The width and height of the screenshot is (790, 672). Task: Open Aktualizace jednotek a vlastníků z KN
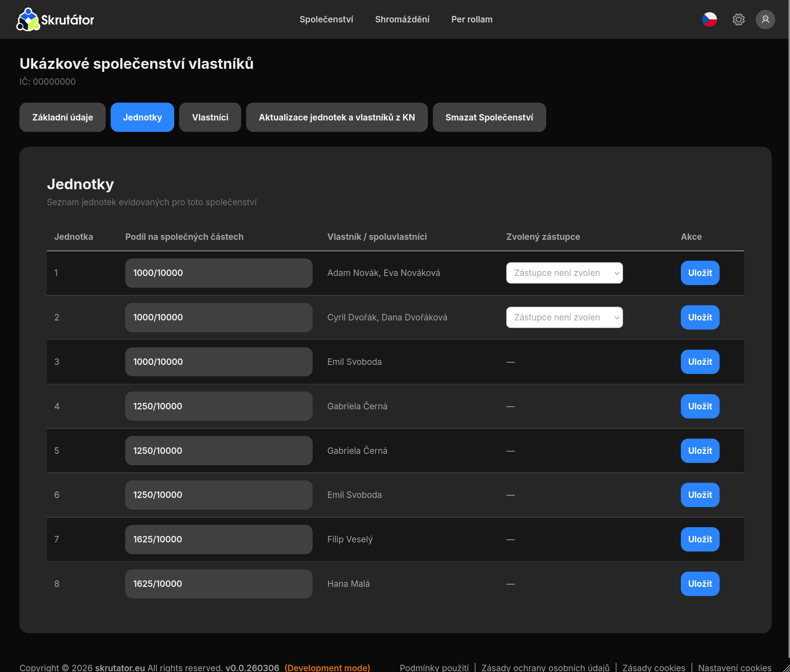(x=337, y=117)
